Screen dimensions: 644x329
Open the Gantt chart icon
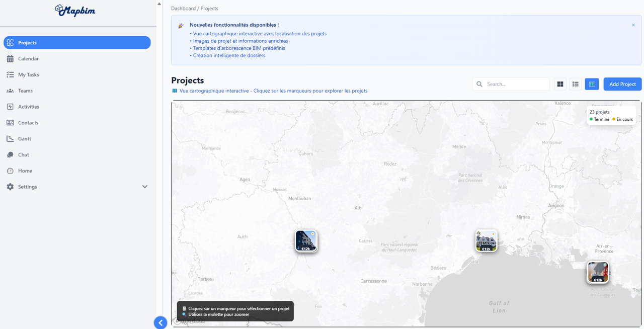[x=10, y=139]
